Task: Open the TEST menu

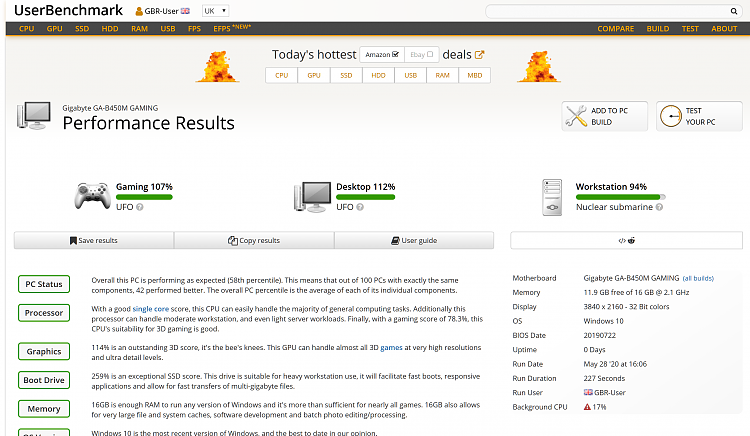Action: [x=690, y=29]
